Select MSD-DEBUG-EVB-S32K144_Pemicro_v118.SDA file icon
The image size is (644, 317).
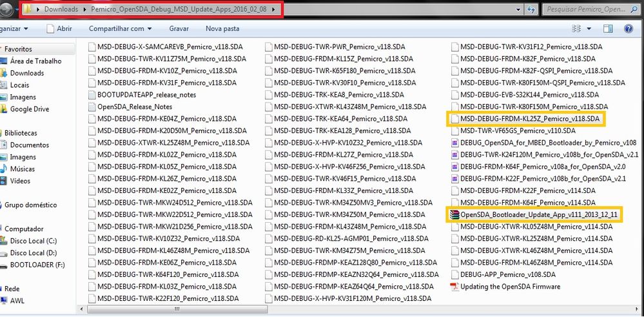coord(454,94)
